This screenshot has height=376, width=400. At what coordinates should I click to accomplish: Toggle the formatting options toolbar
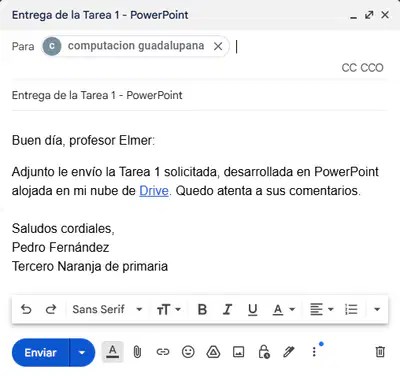point(113,352)
